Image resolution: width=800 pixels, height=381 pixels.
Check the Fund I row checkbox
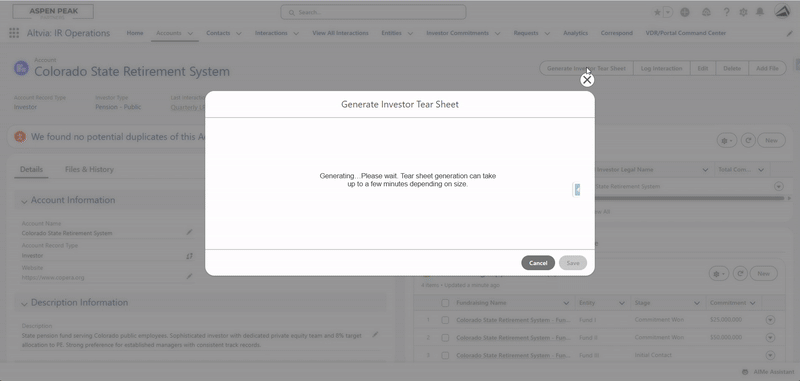click(445, 320)
